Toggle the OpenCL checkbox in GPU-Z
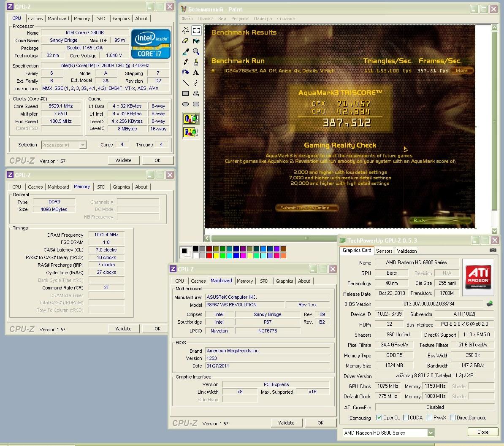 (x=379, y=417)
